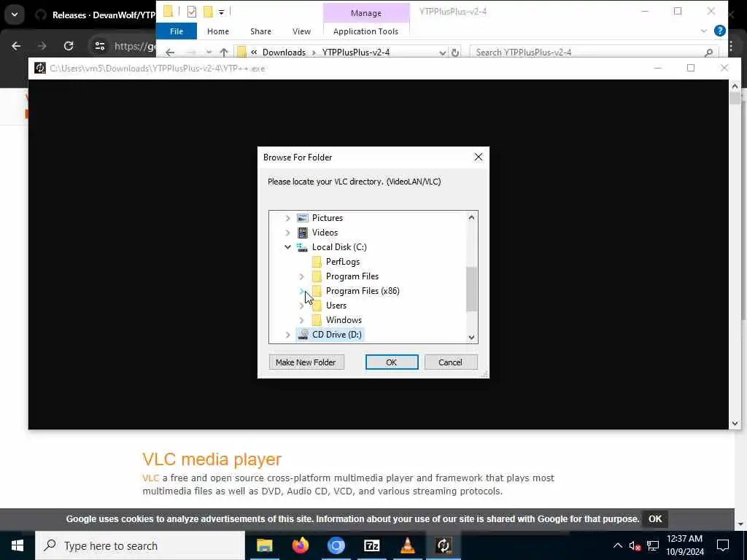
Task: Click the Local Disk (C:) drive icon
Action: (302, 247)
